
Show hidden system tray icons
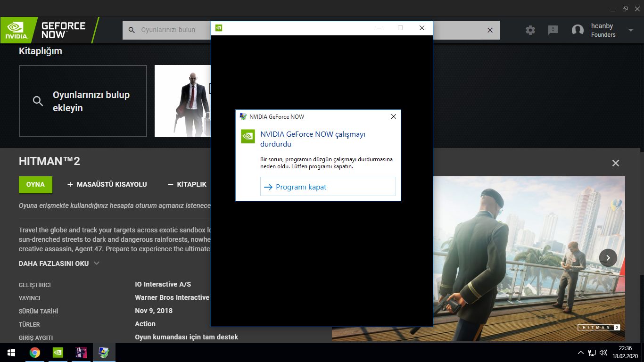pyautogui.click(x=582, y=353)
